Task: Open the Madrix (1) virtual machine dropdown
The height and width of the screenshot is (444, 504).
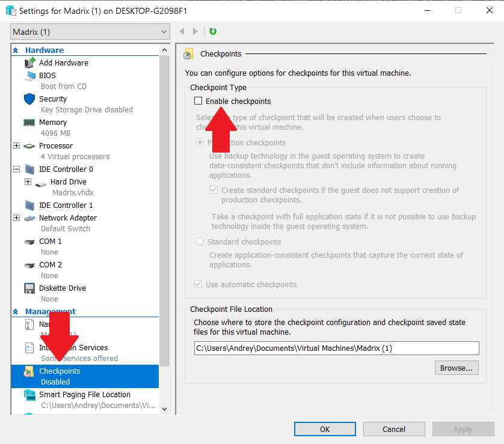Action: pos(90,32)
